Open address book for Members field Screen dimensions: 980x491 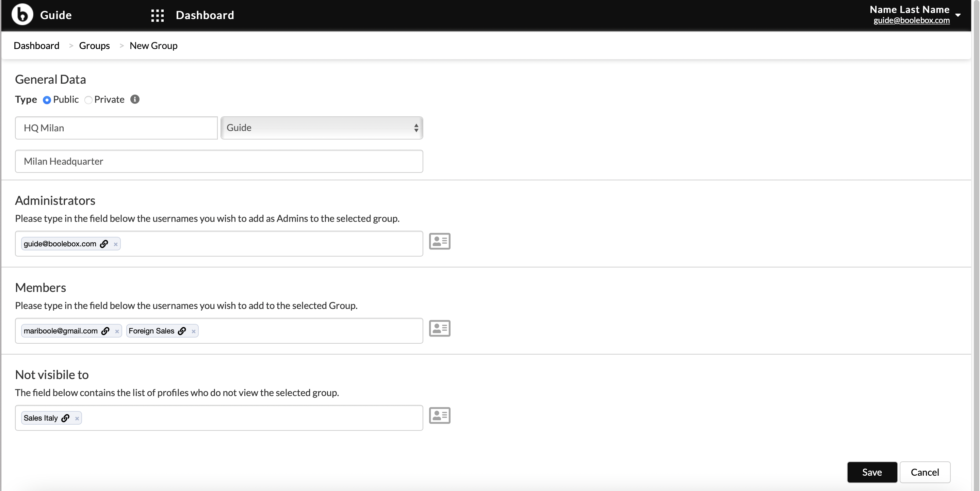440,328
